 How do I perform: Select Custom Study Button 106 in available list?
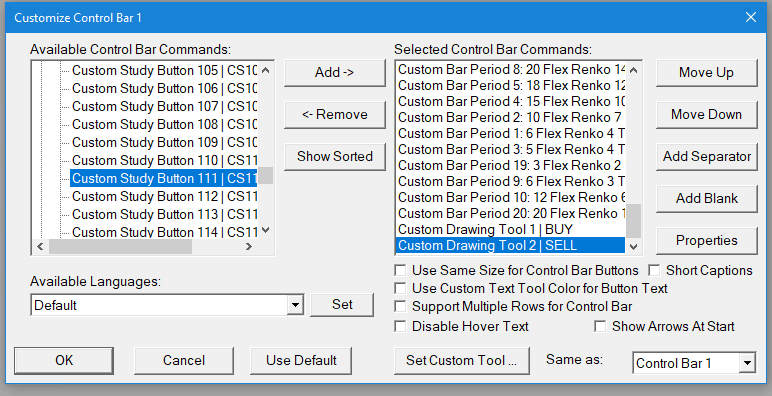(x=164, y=89)
